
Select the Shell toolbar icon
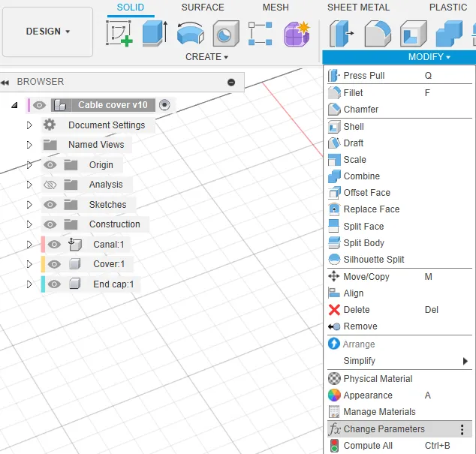(x=414, y=33)
